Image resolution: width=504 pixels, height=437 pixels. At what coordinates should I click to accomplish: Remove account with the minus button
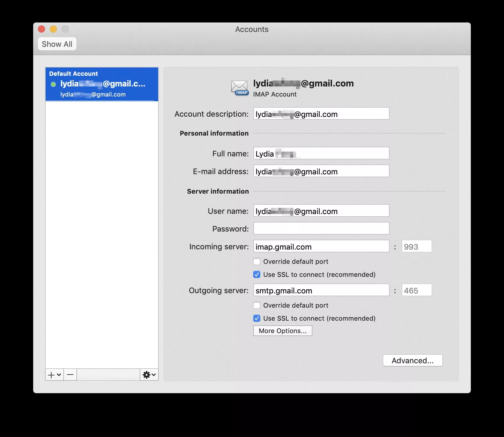(70, 375)
